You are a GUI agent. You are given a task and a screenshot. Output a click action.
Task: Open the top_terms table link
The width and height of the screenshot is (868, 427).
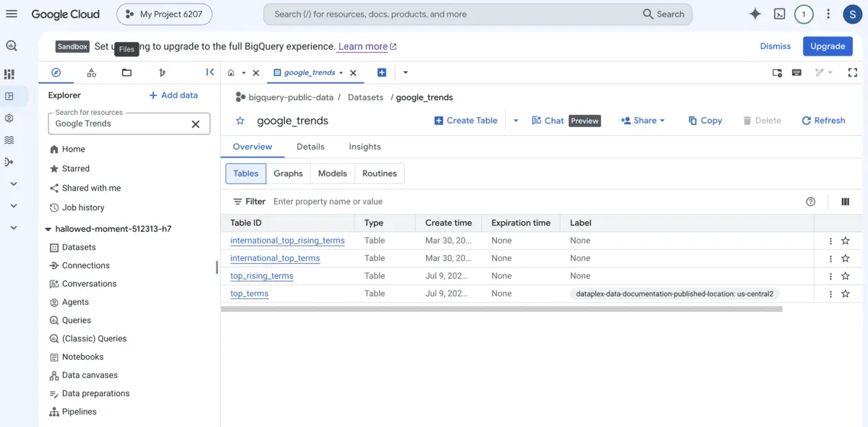click(250, 294)
